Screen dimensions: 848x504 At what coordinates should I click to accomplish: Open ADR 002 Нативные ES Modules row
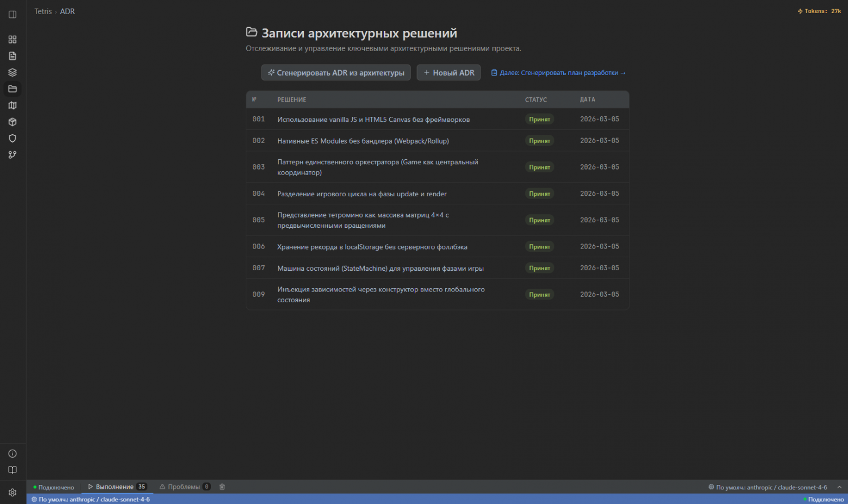pos(438,141)
